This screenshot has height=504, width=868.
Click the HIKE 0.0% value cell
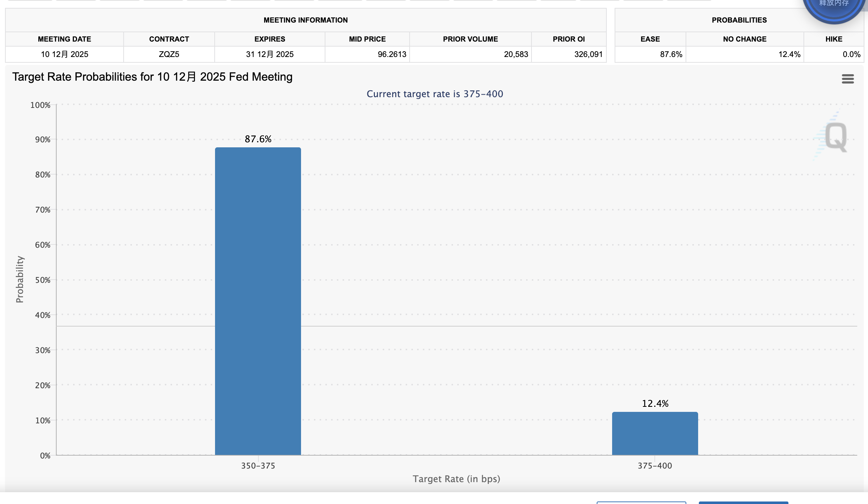(851, 54)
